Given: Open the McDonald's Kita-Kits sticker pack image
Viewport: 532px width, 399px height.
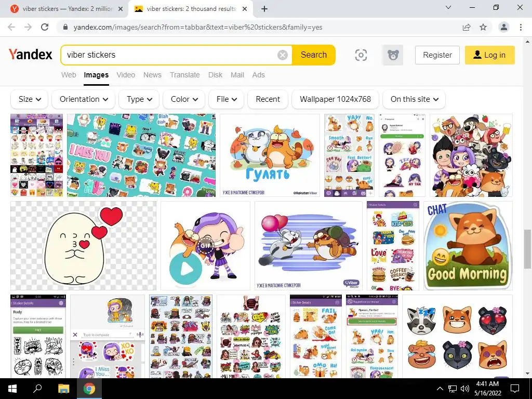Looking at the screenshot, I should 393,246.
